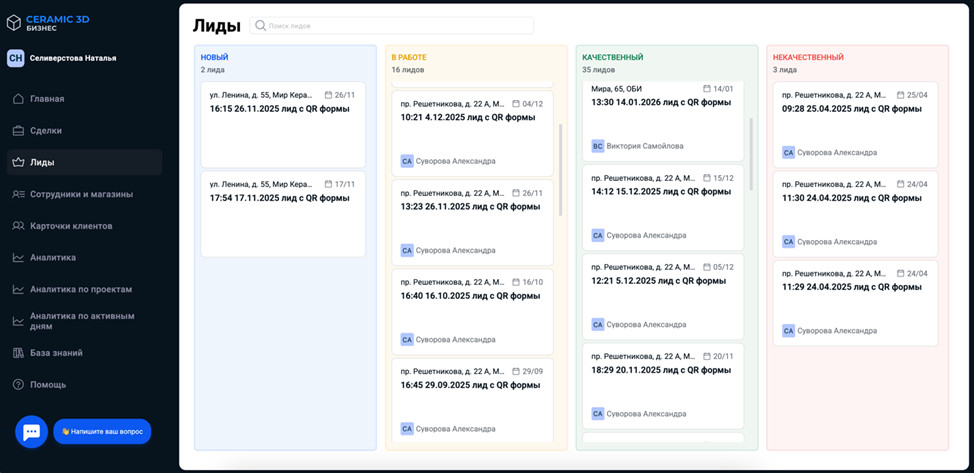Image resolution: width=974 pixels, height=473 pixels.
Task: Click calendar icon next to 15/12 date
Action: coord(707,178)
